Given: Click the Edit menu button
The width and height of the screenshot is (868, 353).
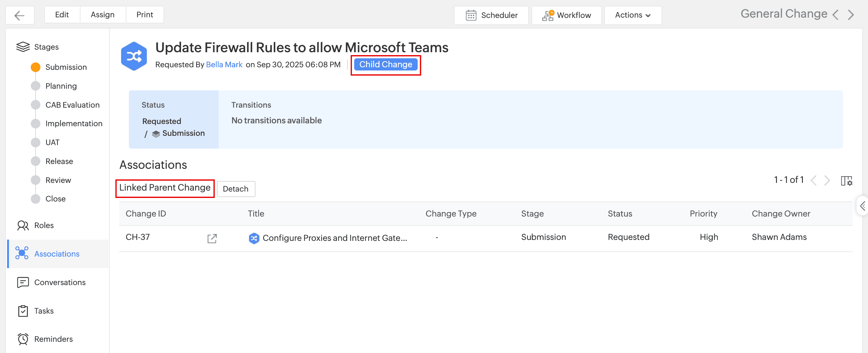Looking at the screenshot, I should point(62,14).
